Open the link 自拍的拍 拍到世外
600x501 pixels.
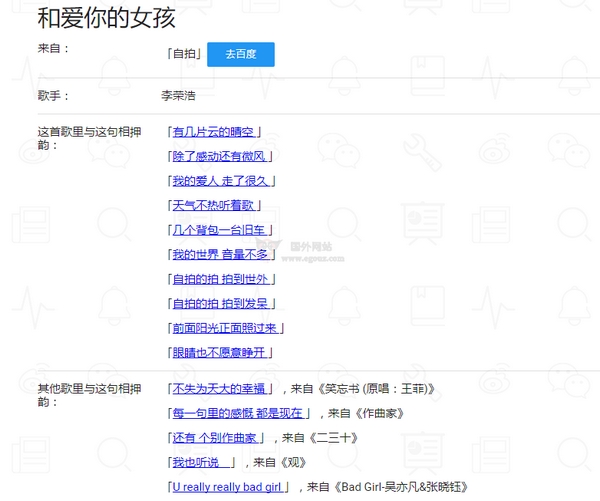tap(221, 279)
